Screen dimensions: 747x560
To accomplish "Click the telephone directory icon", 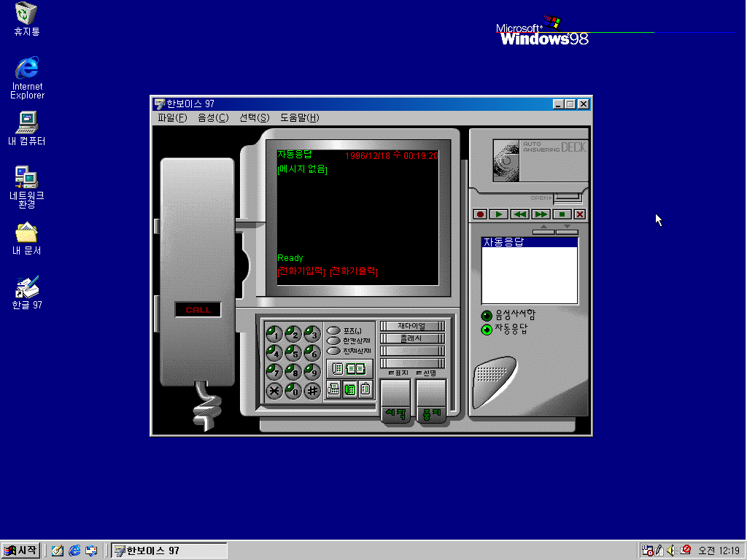I will coord(337,368).
